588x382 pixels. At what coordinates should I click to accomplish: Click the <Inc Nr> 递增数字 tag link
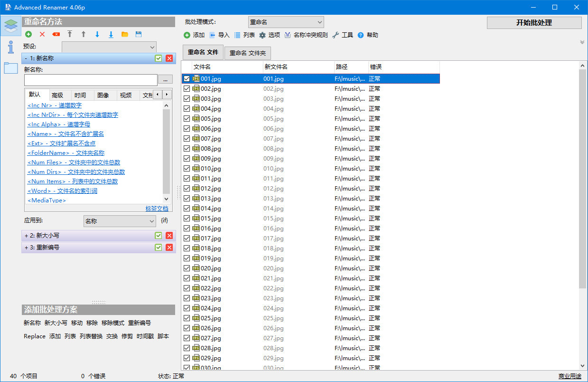click(55, 105)
